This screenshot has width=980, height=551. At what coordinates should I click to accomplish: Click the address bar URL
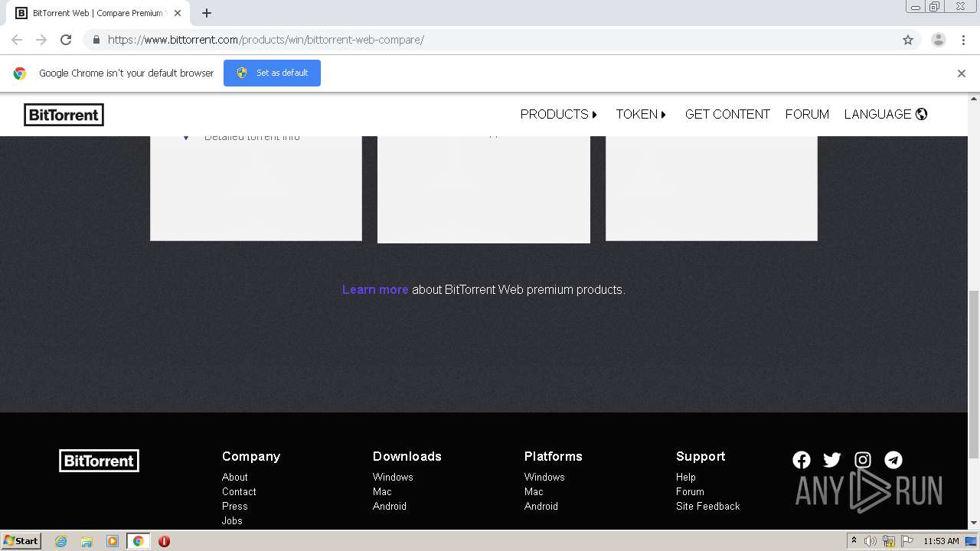click(266, 40)
